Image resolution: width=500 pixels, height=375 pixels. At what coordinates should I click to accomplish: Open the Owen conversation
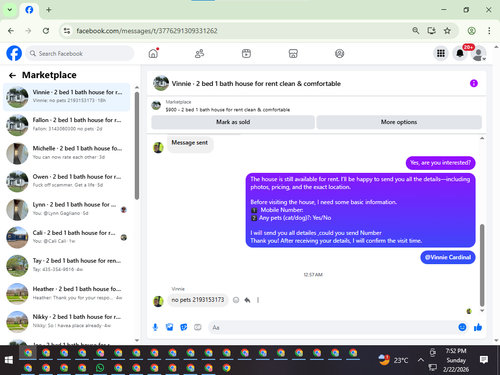point(67,181)
